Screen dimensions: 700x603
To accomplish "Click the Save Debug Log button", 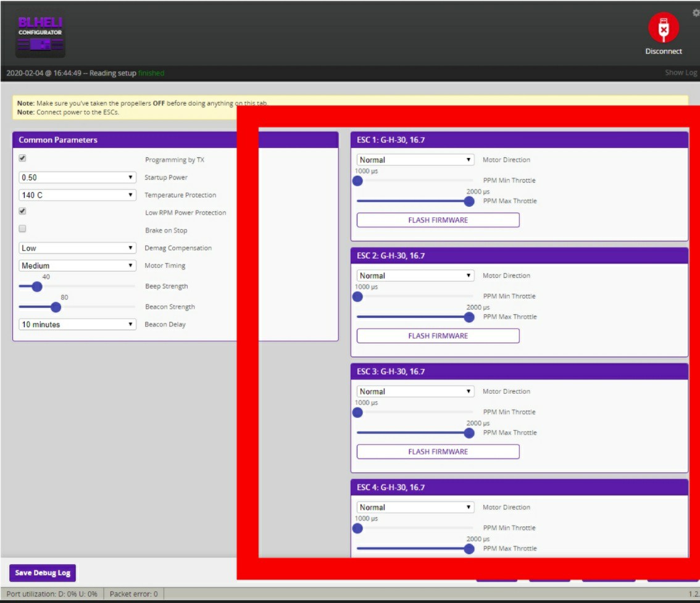I will (x=43, y=573).
